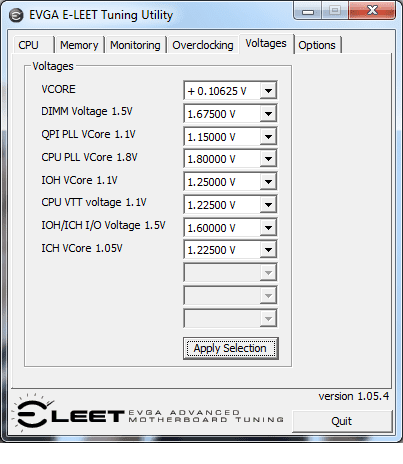Click the 1.25000 V IOH VCore value
403x464 pixels.
tap(212, 182)
